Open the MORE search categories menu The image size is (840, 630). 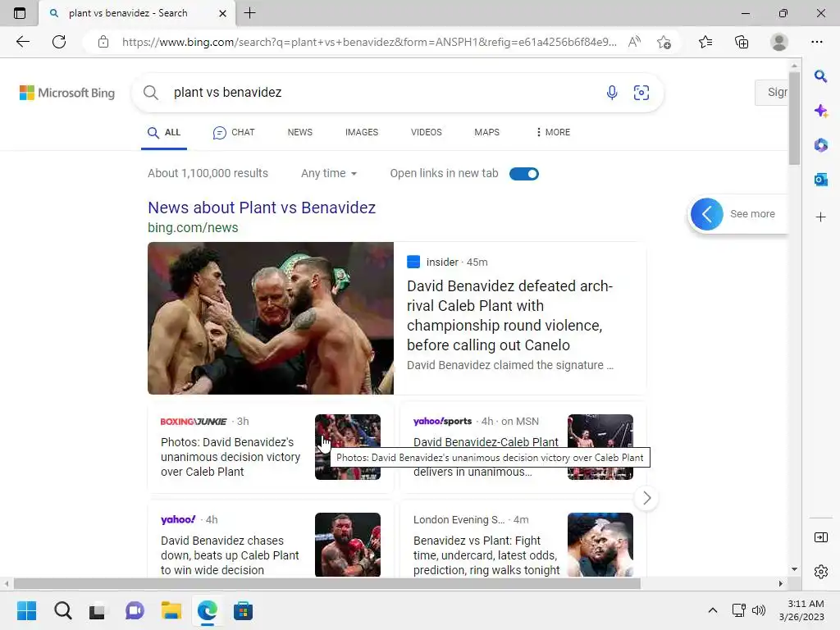click(554, 132)
